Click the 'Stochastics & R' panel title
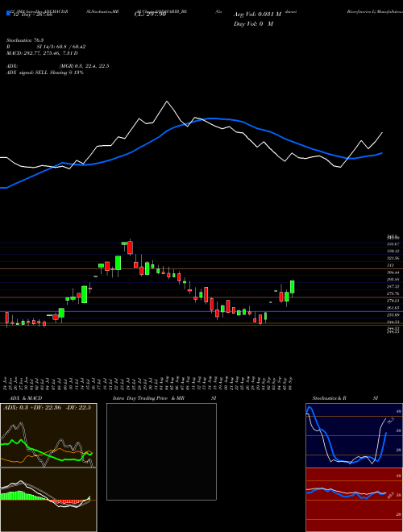Screen dimensions: 403x532 pos(330,398)
